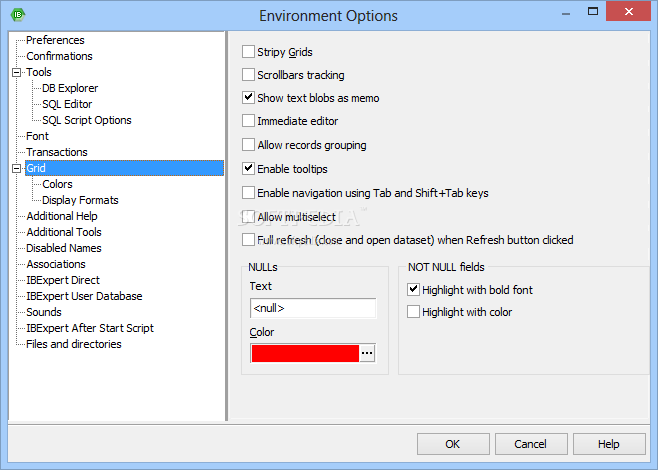Confirm settings with the OK button
658x470 pixels.
click(x=453, y=444)
